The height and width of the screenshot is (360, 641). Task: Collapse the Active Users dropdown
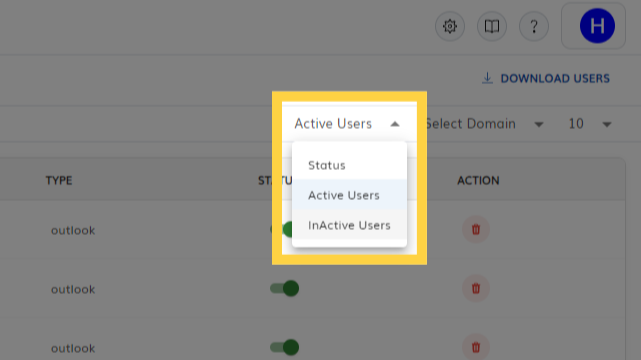point(395,124)
